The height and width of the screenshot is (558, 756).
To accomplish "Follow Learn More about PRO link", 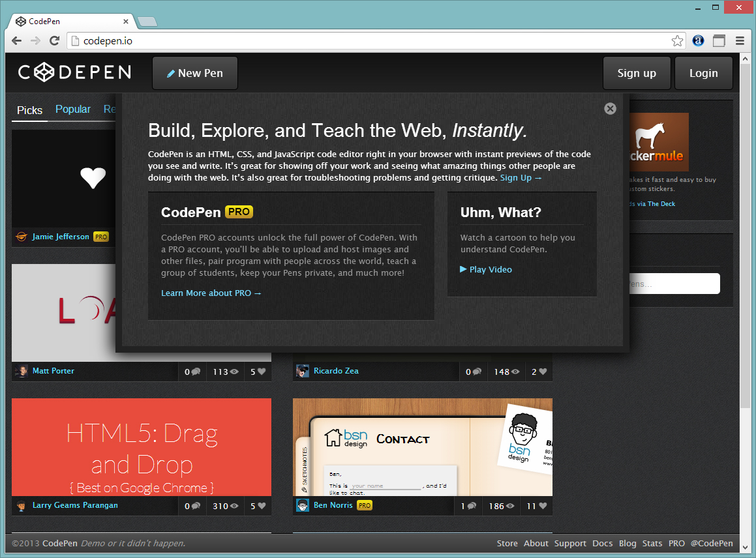I will point(211,293).
